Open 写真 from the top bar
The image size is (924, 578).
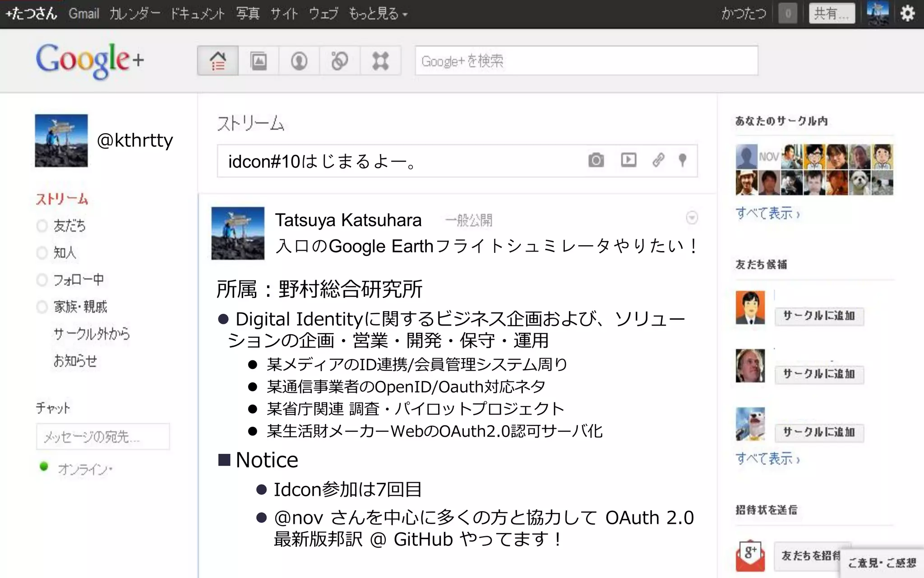click(x=248, y=14)
